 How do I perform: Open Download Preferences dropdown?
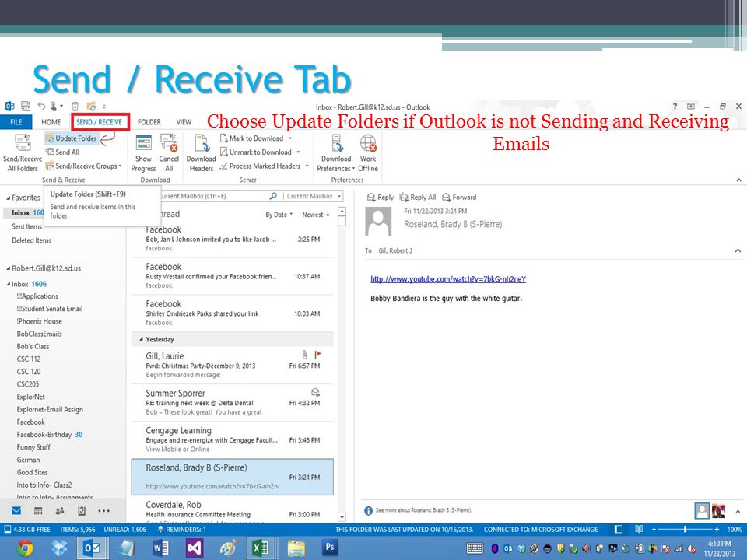[x=336, y=152]
